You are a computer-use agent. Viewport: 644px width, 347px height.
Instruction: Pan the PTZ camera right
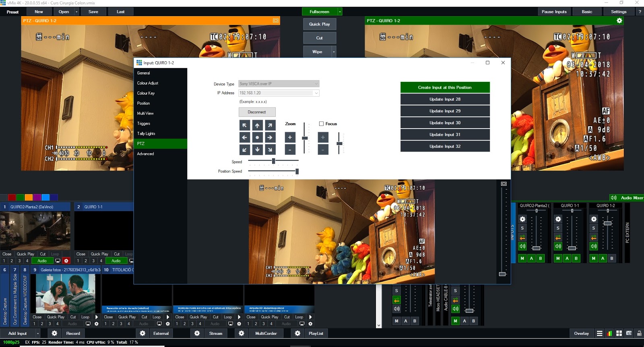point(270,137)
